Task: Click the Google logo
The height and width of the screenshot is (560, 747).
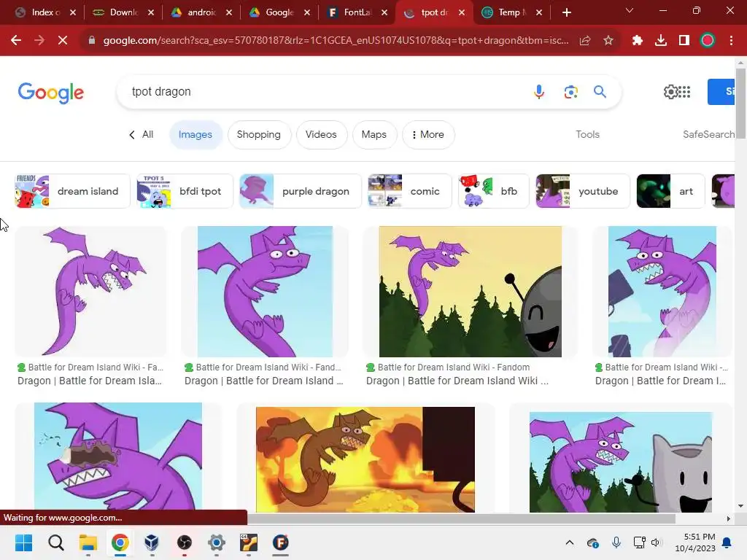Action: (51, 93)
